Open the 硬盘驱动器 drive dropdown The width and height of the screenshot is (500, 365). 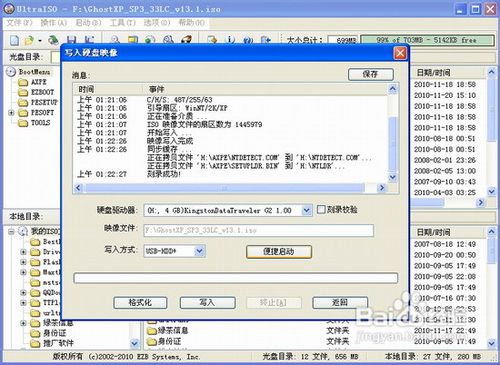306,210
